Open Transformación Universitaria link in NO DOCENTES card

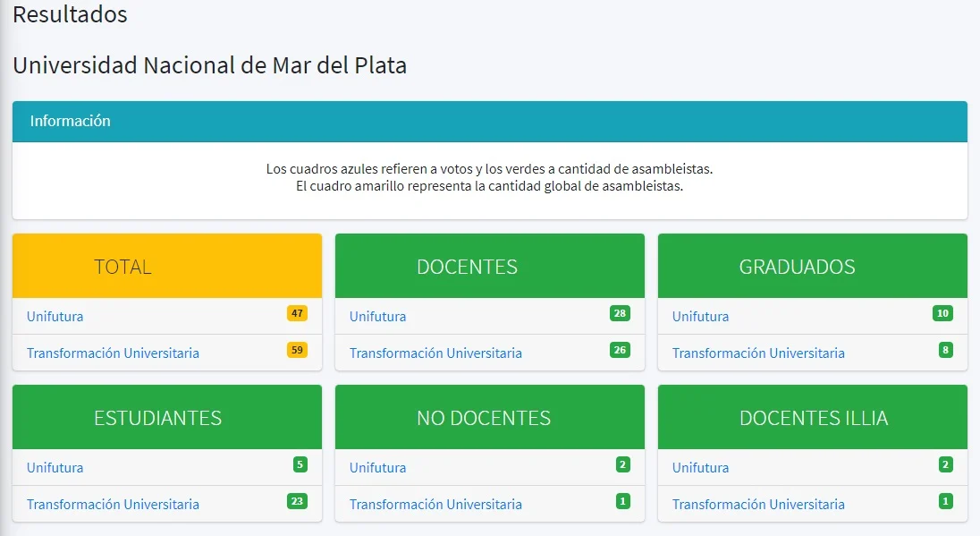pos(435,505)
